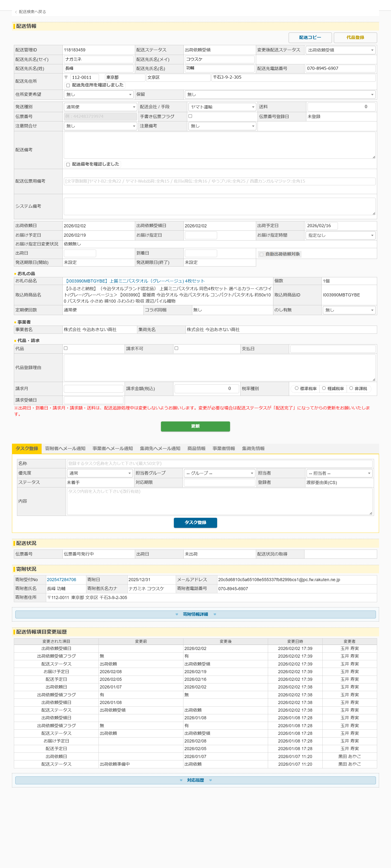Click the 配送伝票用備考 input field

pos(220,181)
